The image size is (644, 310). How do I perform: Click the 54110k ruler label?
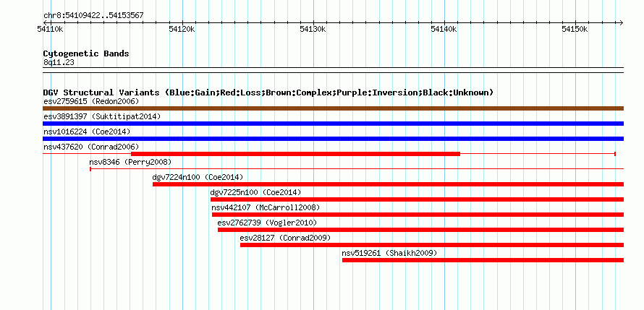(50, 29)
